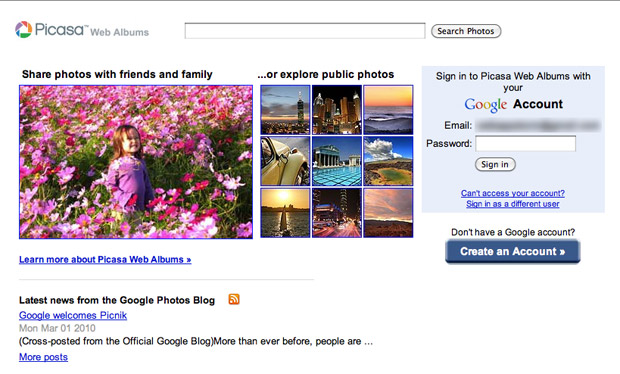The height and width of the screenshot is (374, 620).
Task: Open the girl in flower field photo
Action: point(136,162)
